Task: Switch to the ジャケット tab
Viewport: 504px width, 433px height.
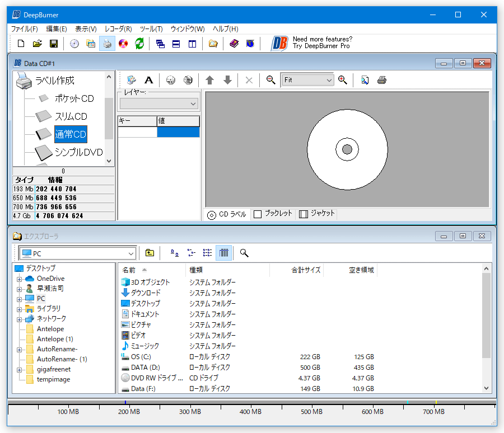Action: pos(317,214)
